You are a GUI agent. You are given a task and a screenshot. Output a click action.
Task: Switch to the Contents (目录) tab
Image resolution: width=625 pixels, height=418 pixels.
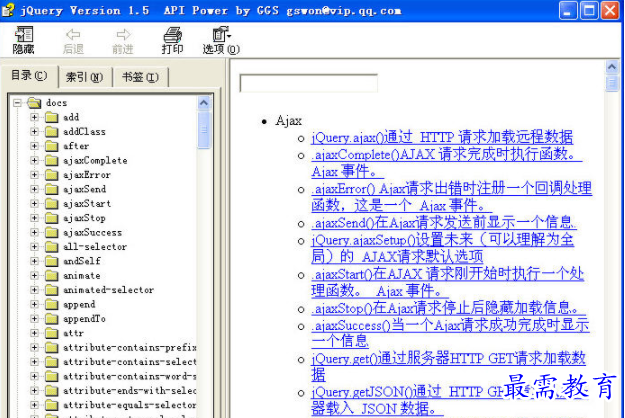[29, 75]
